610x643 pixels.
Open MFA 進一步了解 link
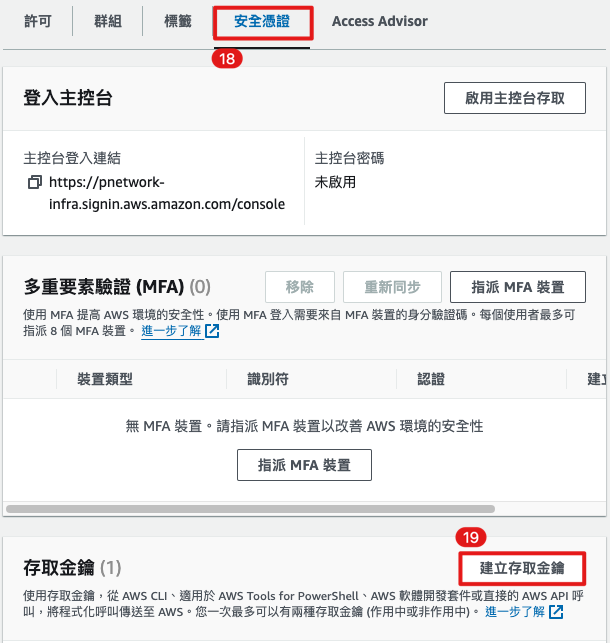pos(171,331)
